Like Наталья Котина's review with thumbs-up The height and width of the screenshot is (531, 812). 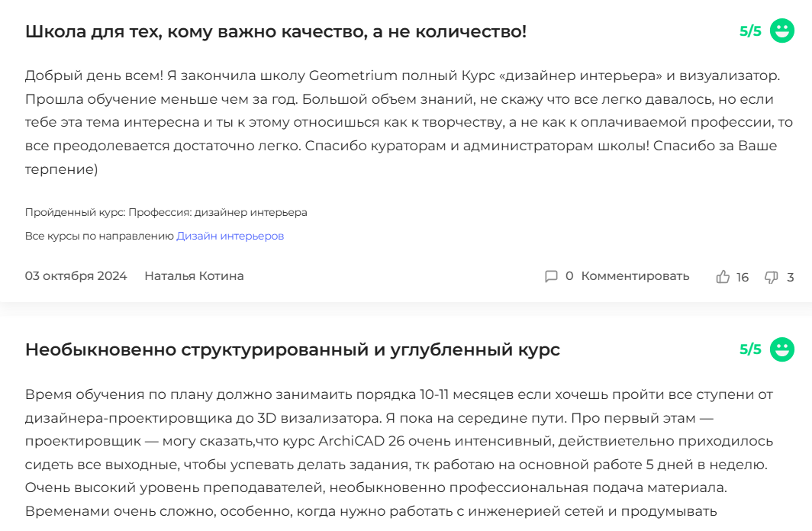[x=723, y=277]
